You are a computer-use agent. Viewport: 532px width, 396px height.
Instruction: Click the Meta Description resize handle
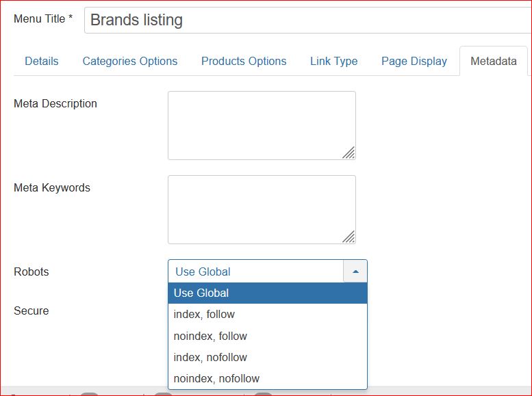point(349,153)
